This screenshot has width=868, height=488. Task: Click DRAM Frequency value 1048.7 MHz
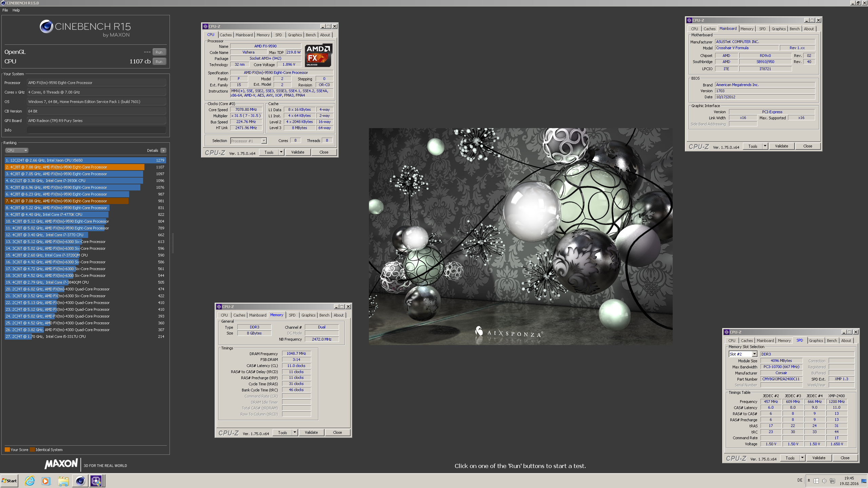tap(296, 353)
